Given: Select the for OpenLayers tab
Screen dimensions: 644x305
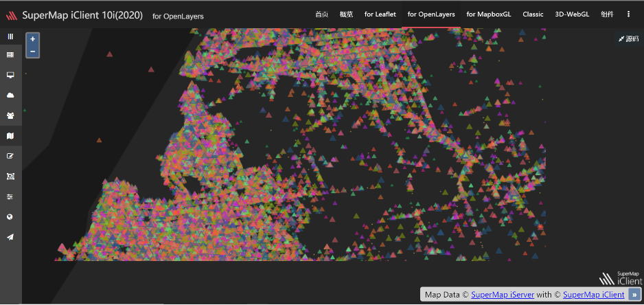Looking at the screenshot, I should point(431,14).
